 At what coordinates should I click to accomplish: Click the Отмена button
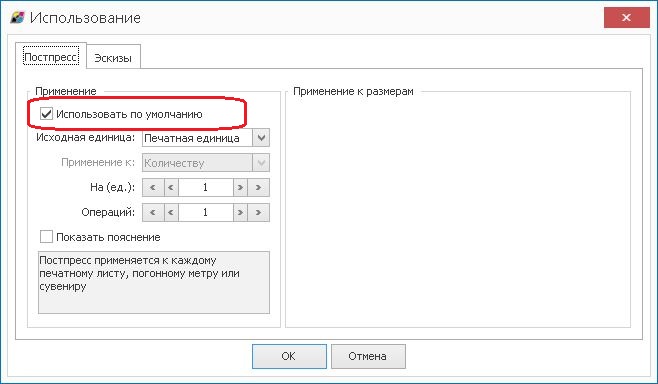368,356
